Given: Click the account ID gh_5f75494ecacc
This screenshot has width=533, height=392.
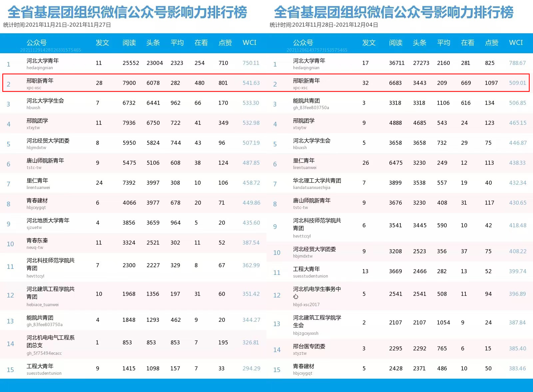Looking at the screenshot, I should click(44, 353).
